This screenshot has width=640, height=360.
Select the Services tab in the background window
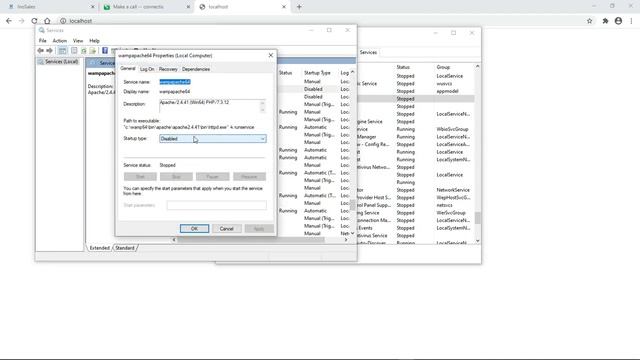(368, 52)
